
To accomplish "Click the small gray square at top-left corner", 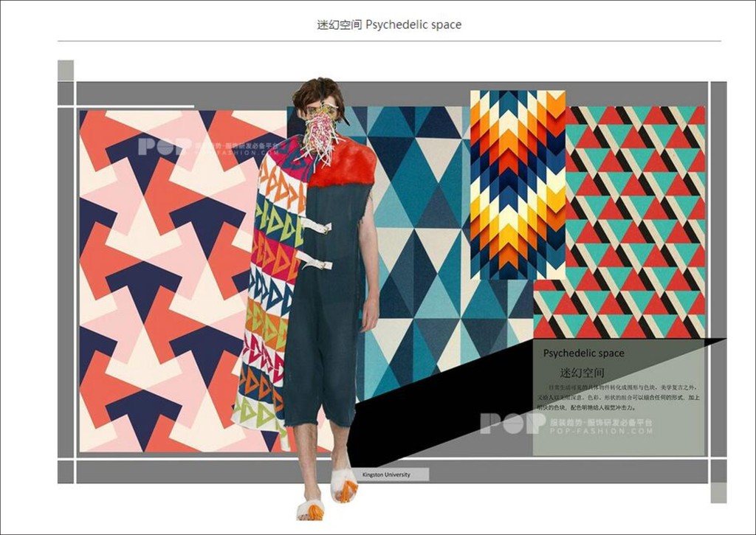I will click(66, 70).
